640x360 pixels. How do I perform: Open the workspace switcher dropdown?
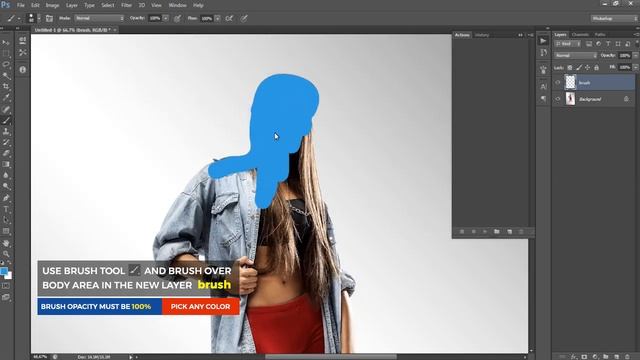[614, 18]
